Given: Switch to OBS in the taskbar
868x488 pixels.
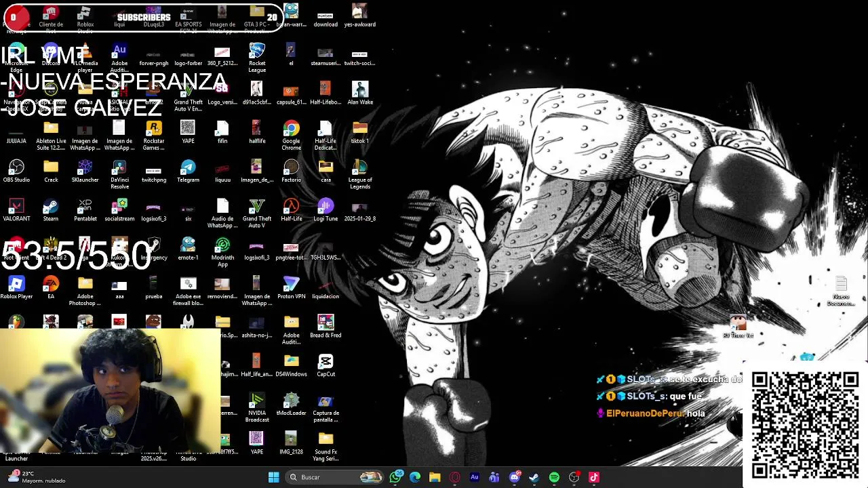Looking at the screenshot, I should 574,477.
